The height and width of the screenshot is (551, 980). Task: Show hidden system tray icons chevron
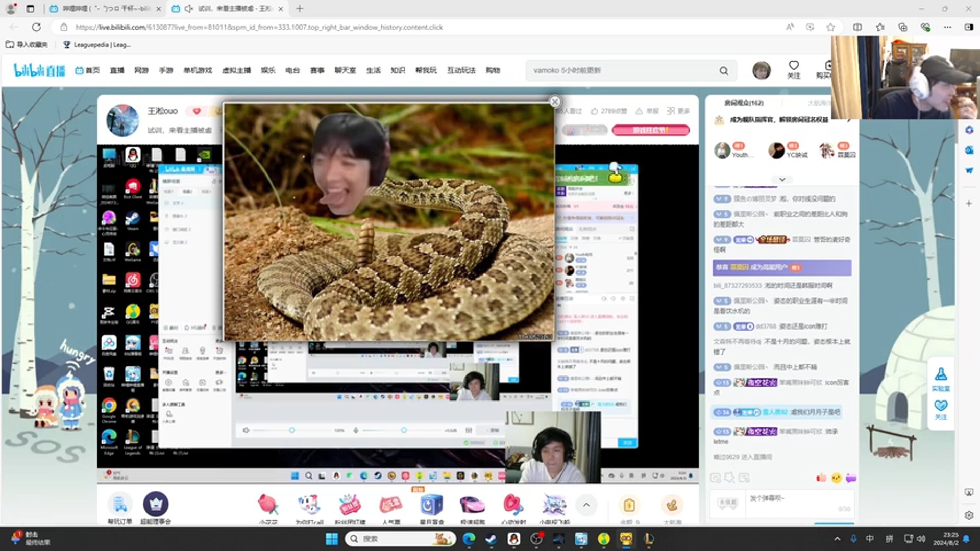837,539
